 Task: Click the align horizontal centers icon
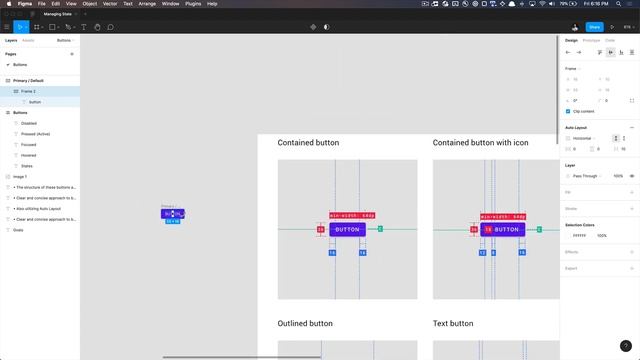tap(611, 52)
